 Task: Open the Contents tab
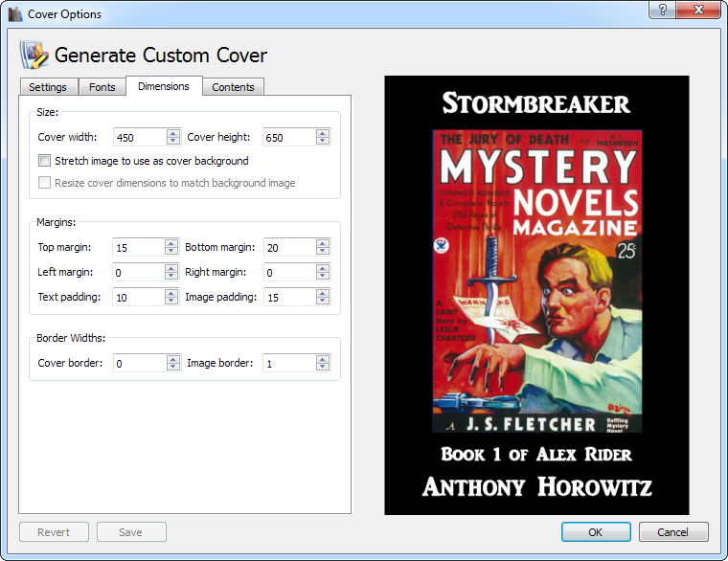tap(233, 87)
